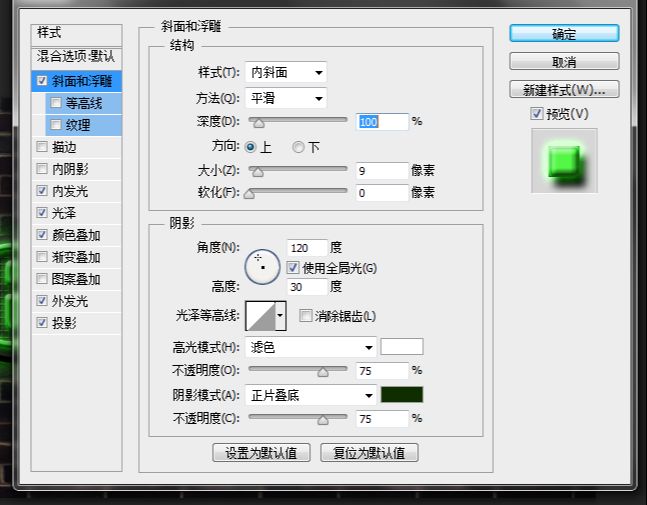Toggle 使用全局光(G) checkbox

[293, 268]
